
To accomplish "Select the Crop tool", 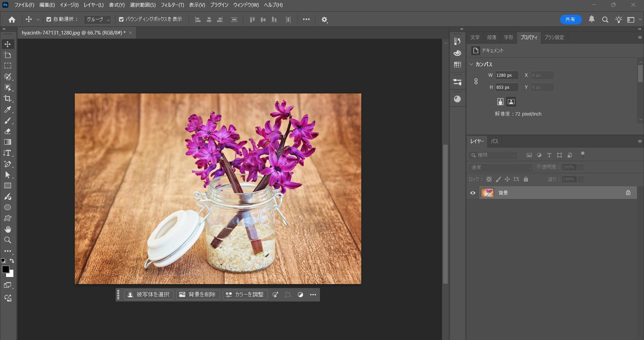I will (x=7, y=98).
